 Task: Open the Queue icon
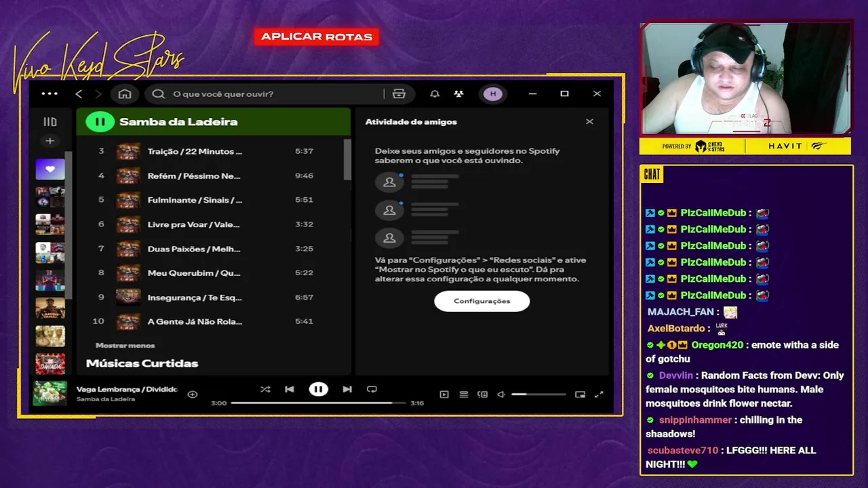[x=464, y=394]
